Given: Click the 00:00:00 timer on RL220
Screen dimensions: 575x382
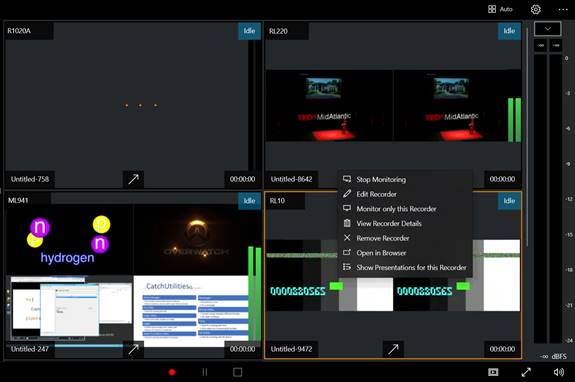Looking at the screenshot, I should pos(502,179).
